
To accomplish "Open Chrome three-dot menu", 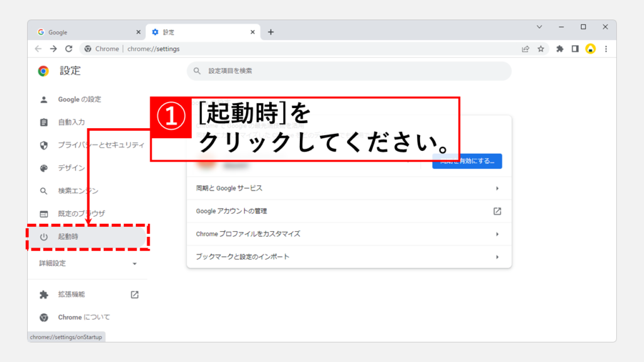I will (x=606, y=48).
